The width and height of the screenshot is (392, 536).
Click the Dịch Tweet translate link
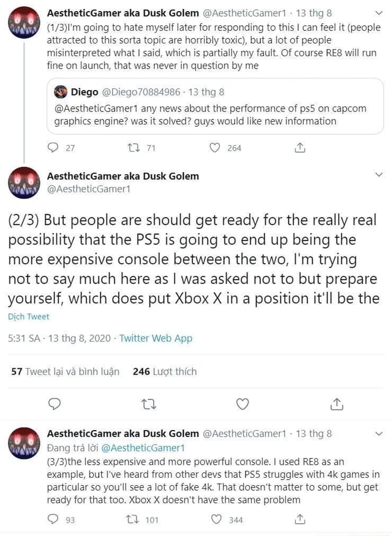29,317
